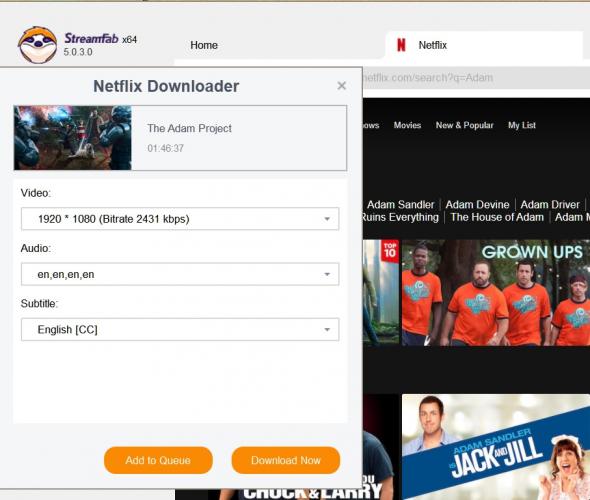
Task: Open the Audio track dropdown
Action: click(180, 274)
